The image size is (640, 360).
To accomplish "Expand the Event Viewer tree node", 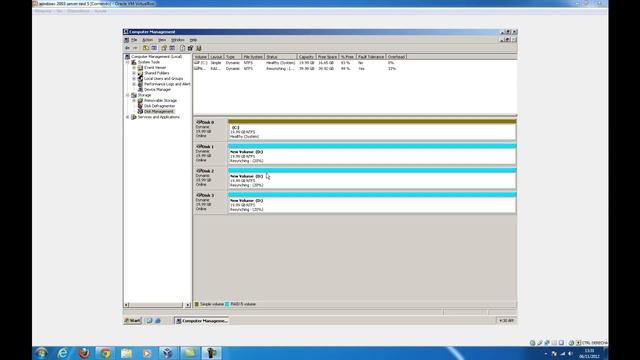I will [x=134, y=68].
